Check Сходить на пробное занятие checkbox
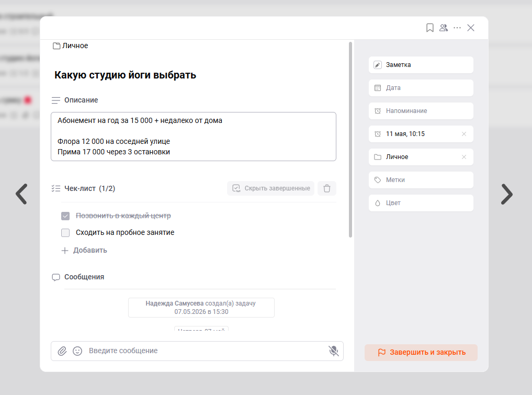Image resolution: width=532 pixels, height=395 pixels. pos(65,232)
